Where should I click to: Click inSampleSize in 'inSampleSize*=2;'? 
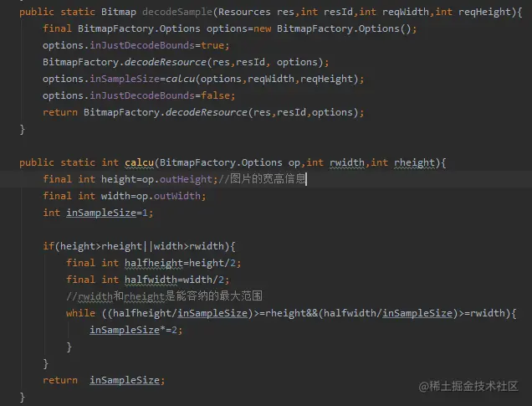pyautogui.click(x=125, y=330)
